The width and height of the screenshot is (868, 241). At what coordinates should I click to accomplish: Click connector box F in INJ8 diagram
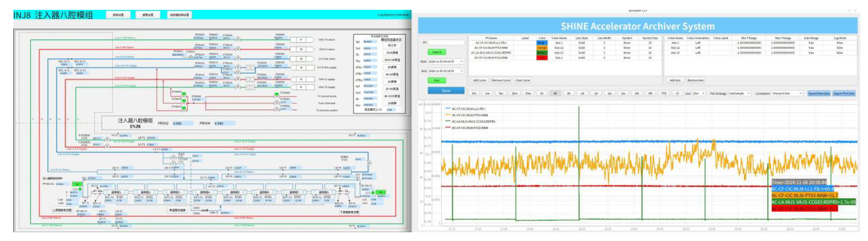pyautogui.click(x=301, y=40)
